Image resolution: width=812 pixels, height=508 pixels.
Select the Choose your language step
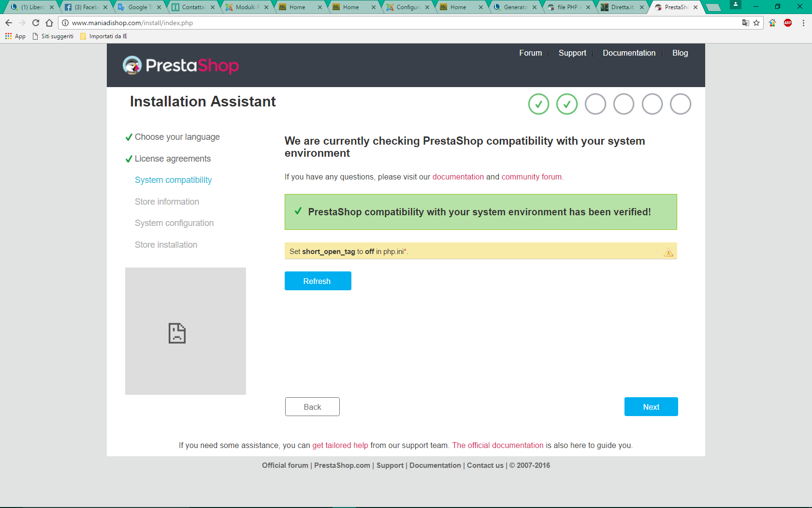[x=177, y=137]
